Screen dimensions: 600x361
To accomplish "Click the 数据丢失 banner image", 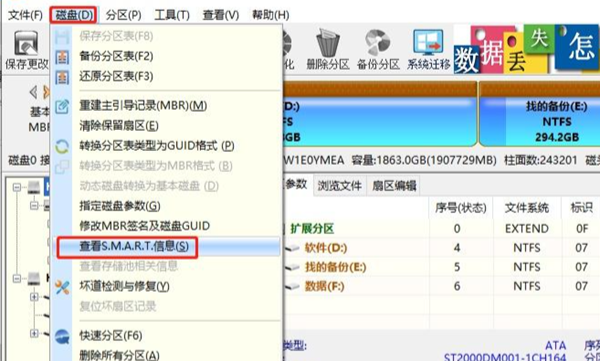I will (527, 49).
